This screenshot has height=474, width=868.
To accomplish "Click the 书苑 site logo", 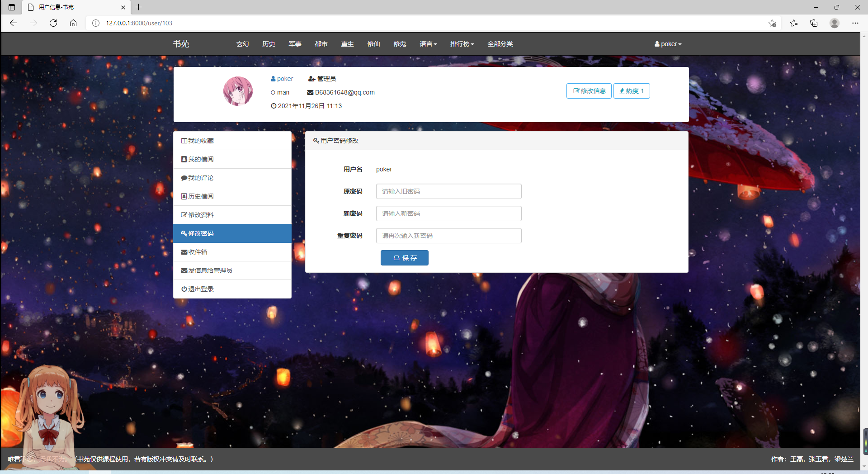I will [x=181, y=44].
